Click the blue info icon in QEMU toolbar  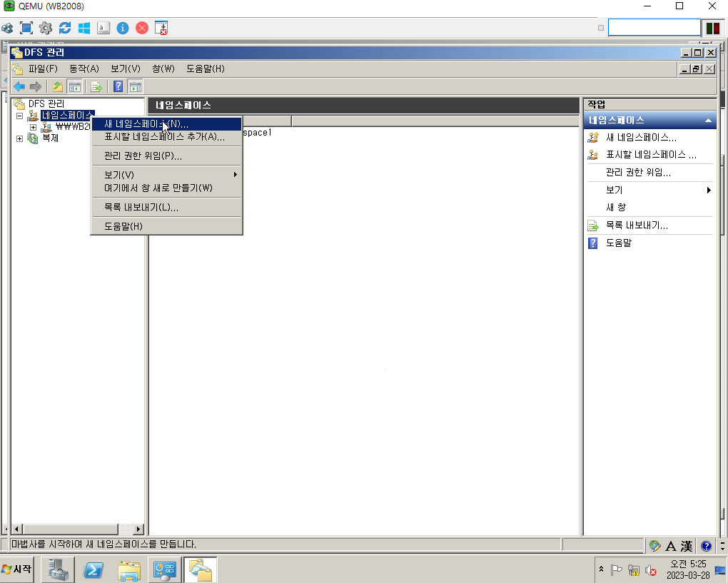[x=123, y=28]
